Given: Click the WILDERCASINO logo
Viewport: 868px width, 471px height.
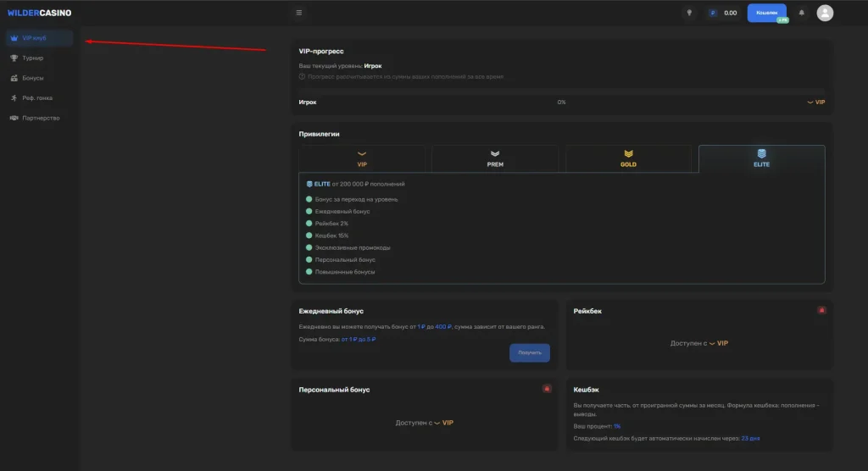Looking at the screenshot, I should [39, 13].
